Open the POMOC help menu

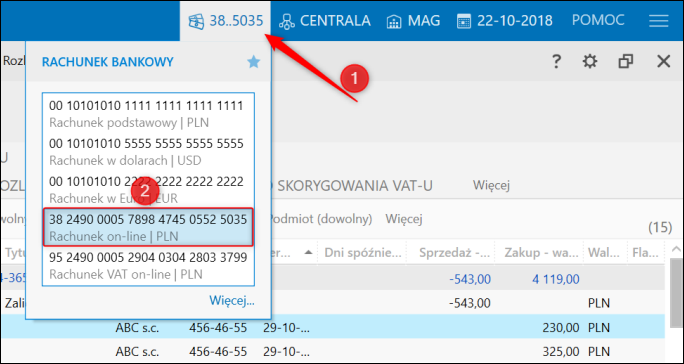[598, 20]
